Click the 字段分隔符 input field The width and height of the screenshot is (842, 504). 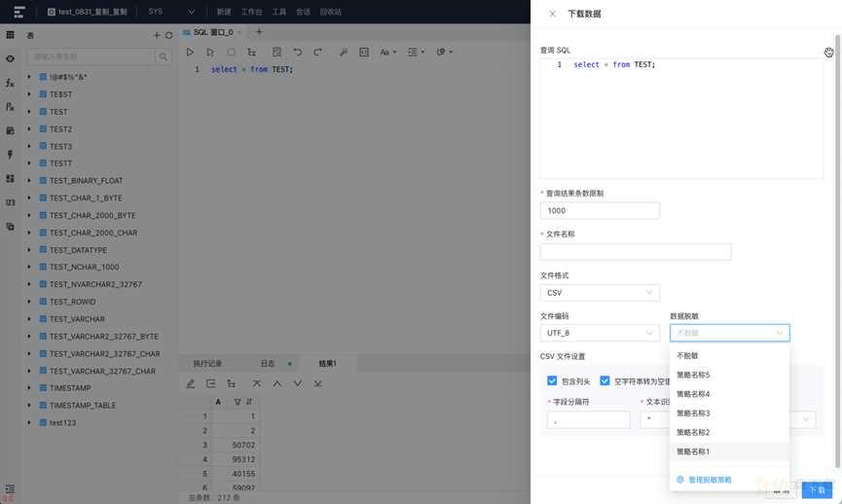click(x=589, y=419)
